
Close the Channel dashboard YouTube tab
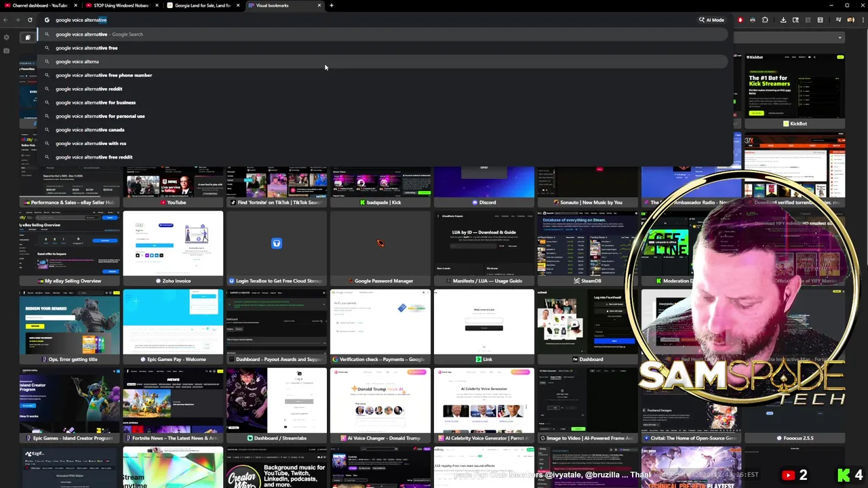pyautogui.click(x=75, y=5)
